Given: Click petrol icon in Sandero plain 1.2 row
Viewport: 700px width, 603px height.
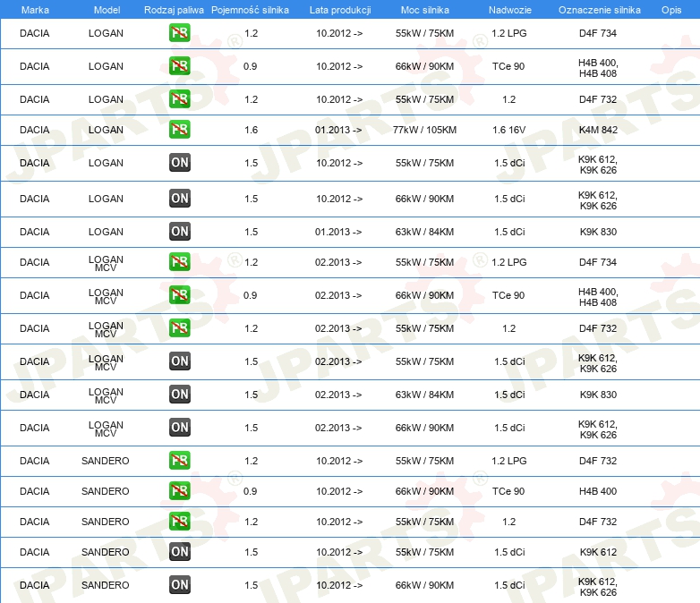Looking at the screenshot, I should point(179,522).
